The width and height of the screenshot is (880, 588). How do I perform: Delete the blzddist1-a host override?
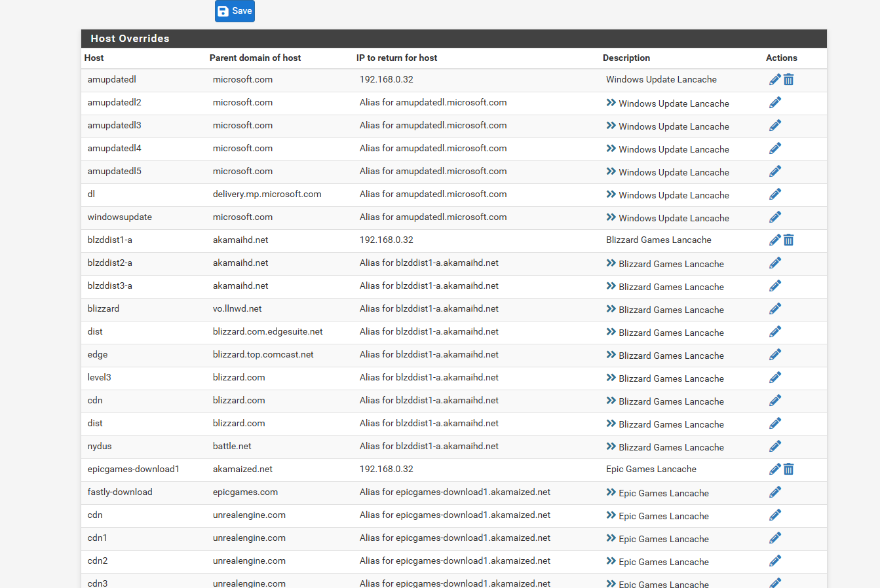789,240
